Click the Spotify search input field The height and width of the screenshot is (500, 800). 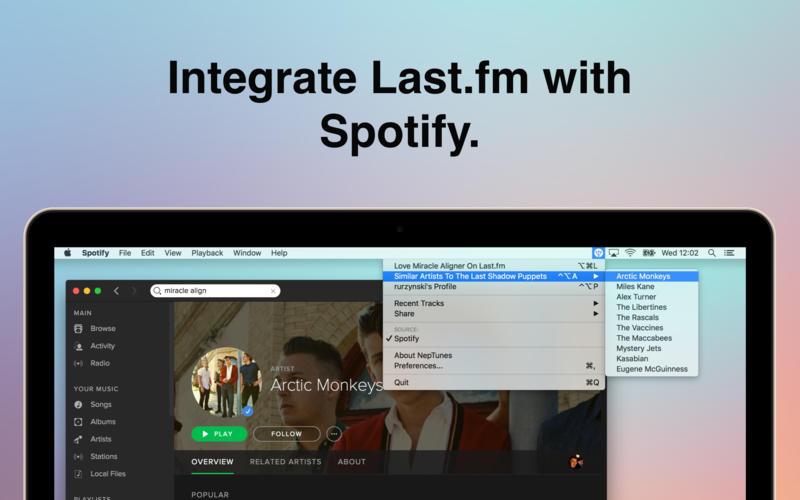tap(215, 291)
